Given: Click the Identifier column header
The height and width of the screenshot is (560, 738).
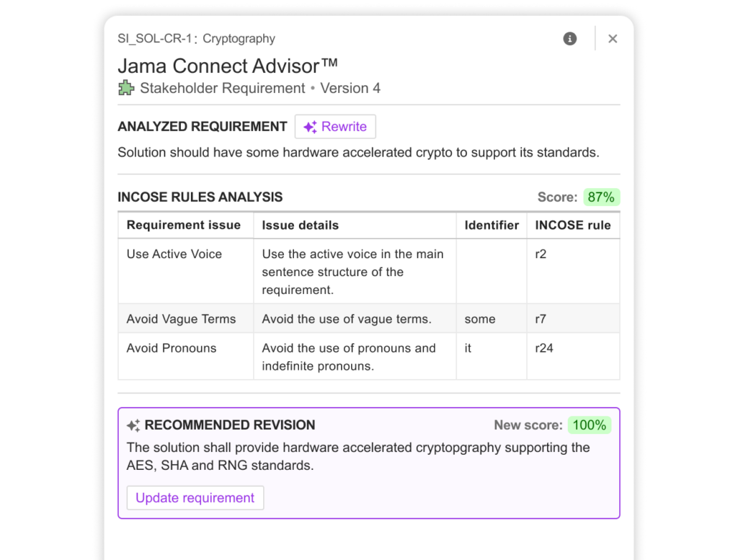Looking at the screenshot, I should 492,226.
